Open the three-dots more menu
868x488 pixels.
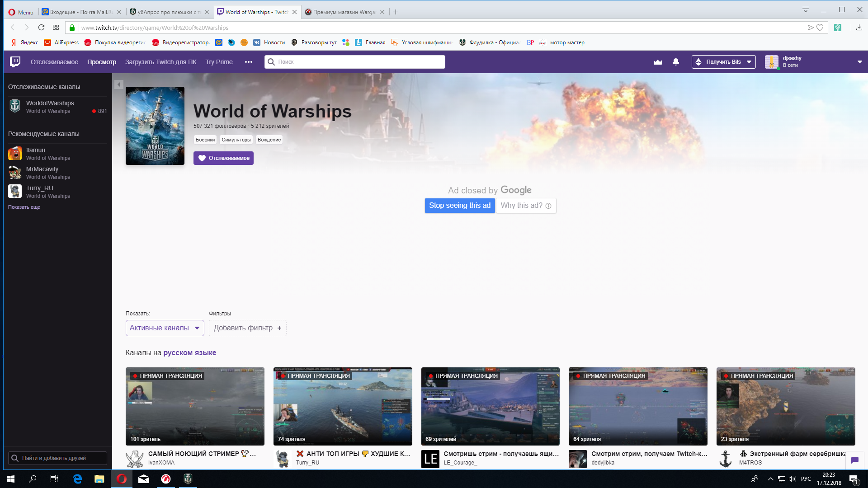point(249,62)
